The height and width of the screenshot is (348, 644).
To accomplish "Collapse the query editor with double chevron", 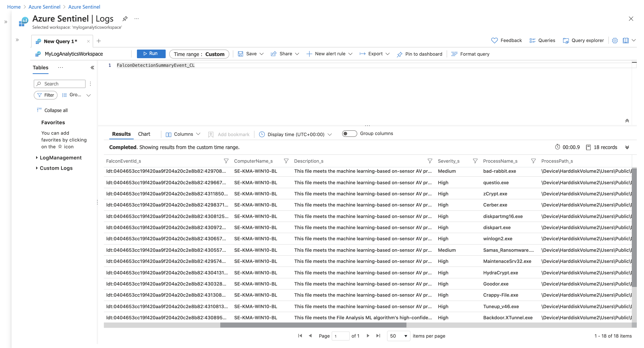I will click(627, 121).
